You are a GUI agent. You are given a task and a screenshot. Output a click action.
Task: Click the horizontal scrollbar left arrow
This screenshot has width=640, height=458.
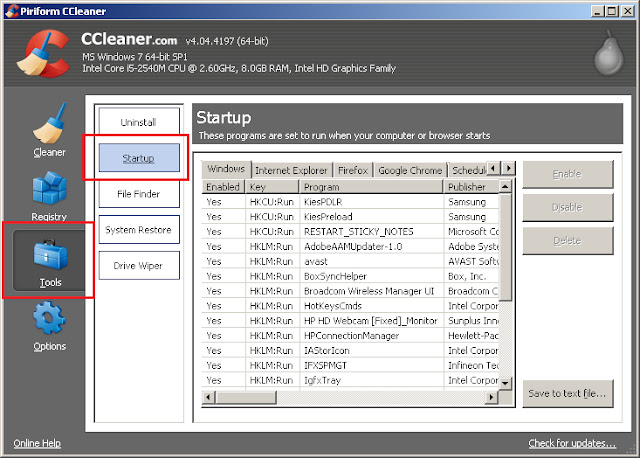tap(209, 397)
